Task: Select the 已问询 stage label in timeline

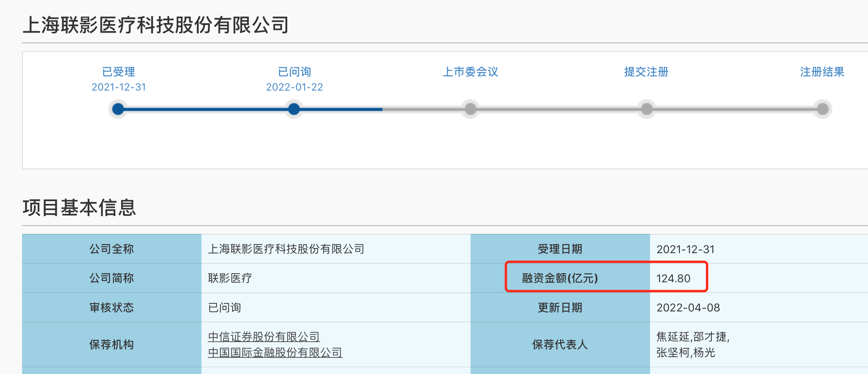Action: coord(294,72)
